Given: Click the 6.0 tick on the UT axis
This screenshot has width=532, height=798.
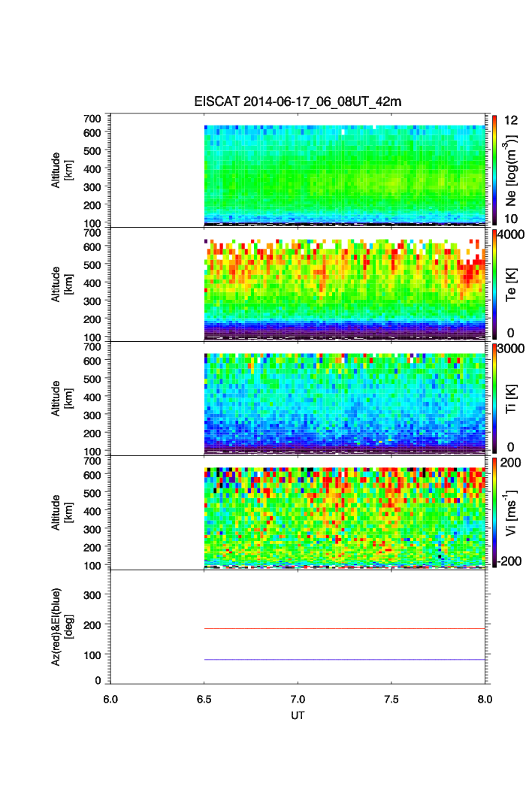Looking at the screenshot, I should (x=110, y=699).
